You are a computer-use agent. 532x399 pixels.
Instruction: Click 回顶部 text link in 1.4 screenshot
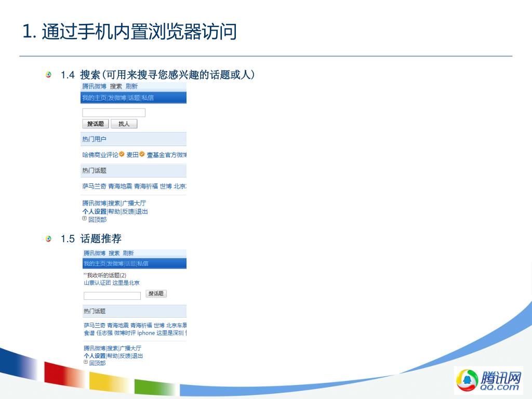pos(97,220)
